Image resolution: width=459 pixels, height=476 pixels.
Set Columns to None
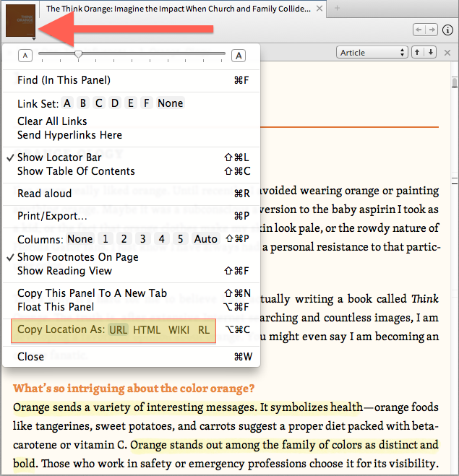click(80, 239)
